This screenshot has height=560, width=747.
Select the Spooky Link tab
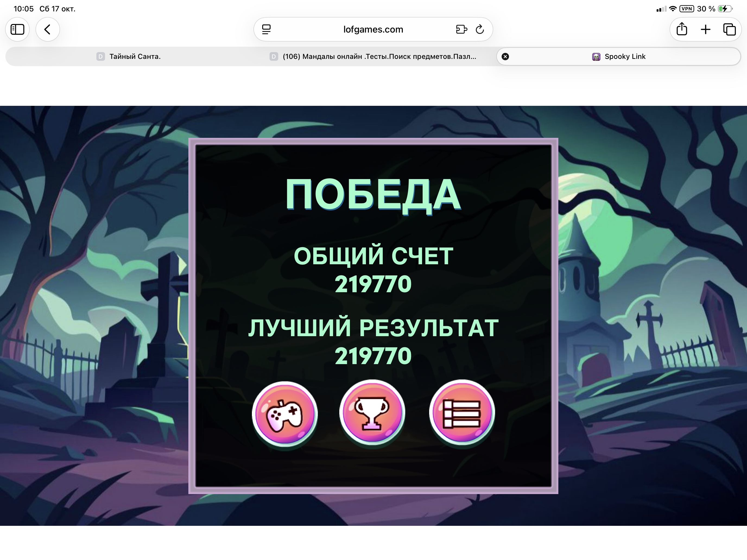[x=619, y=56]
